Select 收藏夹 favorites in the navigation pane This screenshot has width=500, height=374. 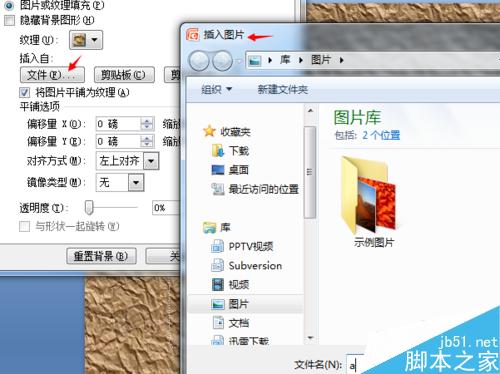click(235, 132)
